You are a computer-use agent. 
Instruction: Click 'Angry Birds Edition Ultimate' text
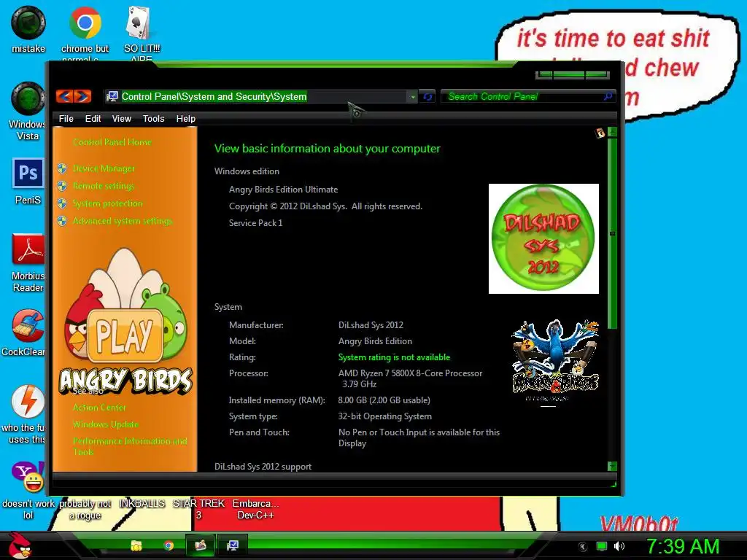coord(284,190)
